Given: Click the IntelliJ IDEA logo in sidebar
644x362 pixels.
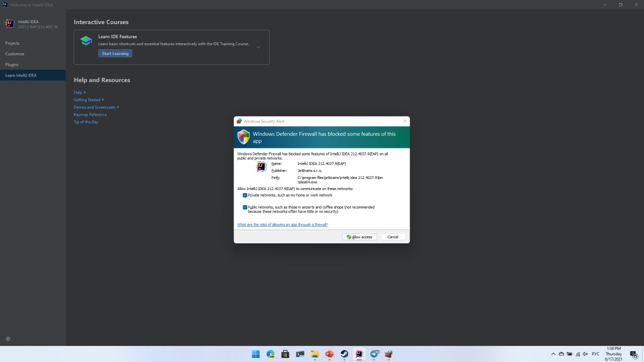Looking at the screenshot, I should click(10, 24).
